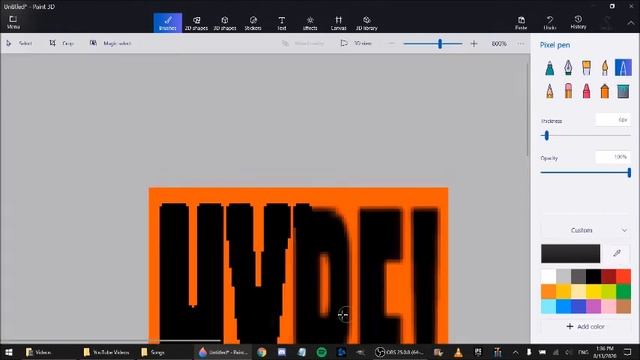Choose the lime green color swatch

(x=608, y=291)
